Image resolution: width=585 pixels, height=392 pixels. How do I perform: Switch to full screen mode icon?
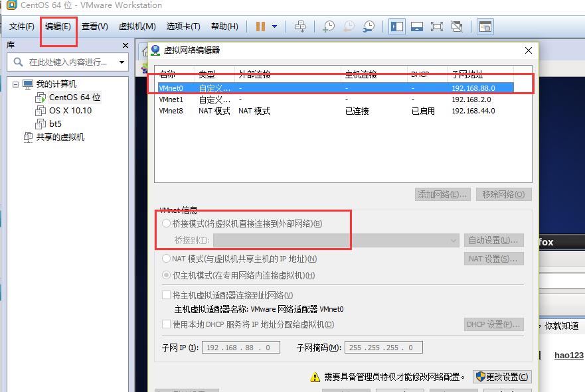coord(437,27)
